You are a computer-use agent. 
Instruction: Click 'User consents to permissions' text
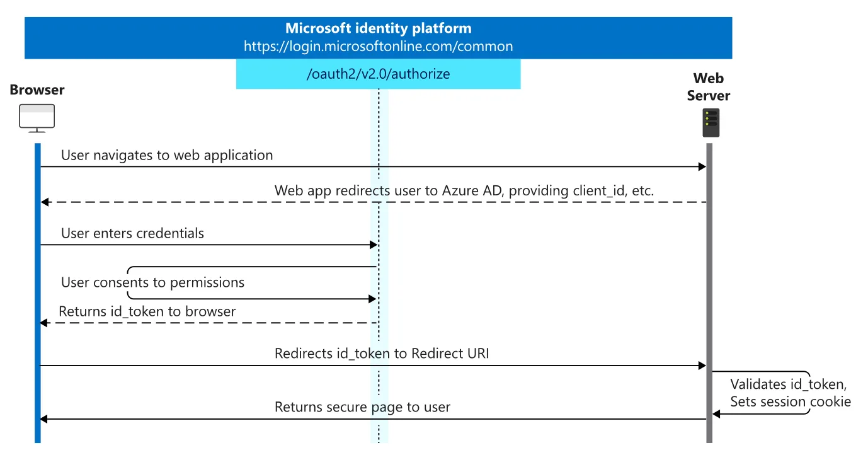coord(152,282)
